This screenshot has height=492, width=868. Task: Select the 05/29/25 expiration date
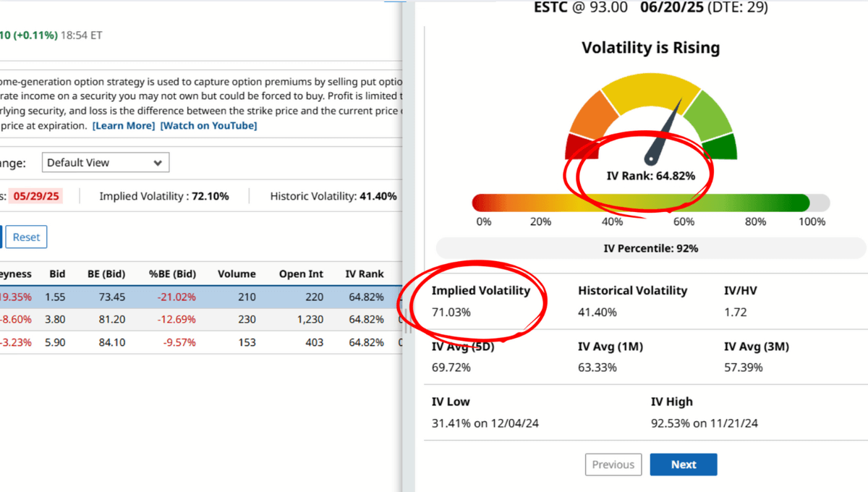[x=36, y=196]
